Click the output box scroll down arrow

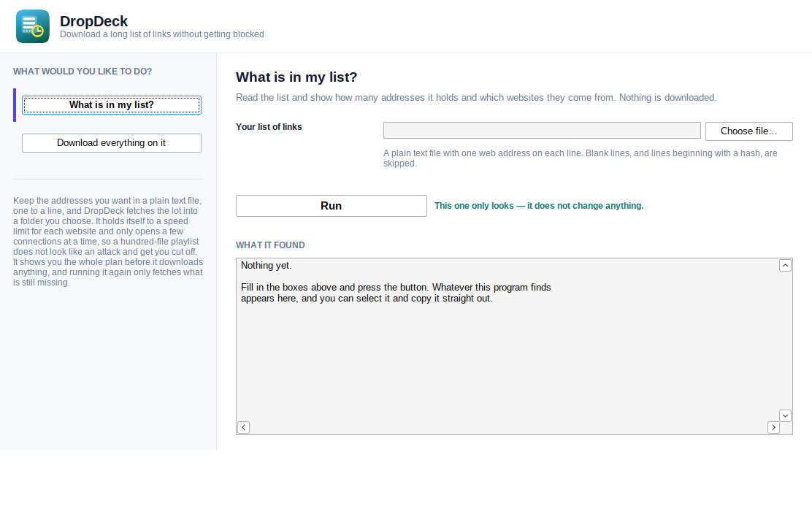pos(785,415)
